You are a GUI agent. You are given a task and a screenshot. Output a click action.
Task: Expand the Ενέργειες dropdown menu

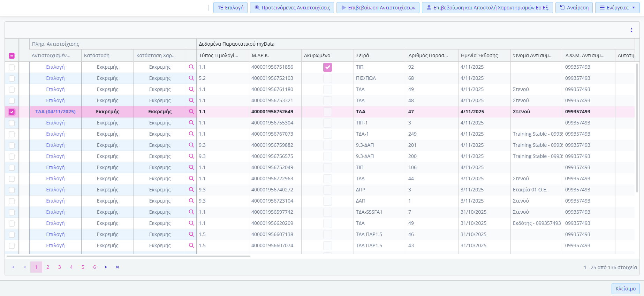[x=617, y=8]
